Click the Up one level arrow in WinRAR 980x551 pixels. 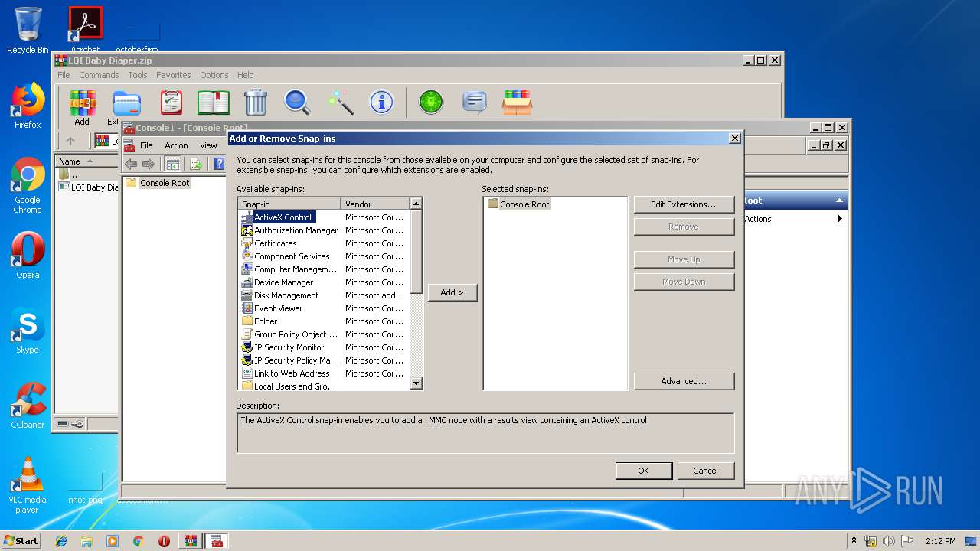(70, 141)
